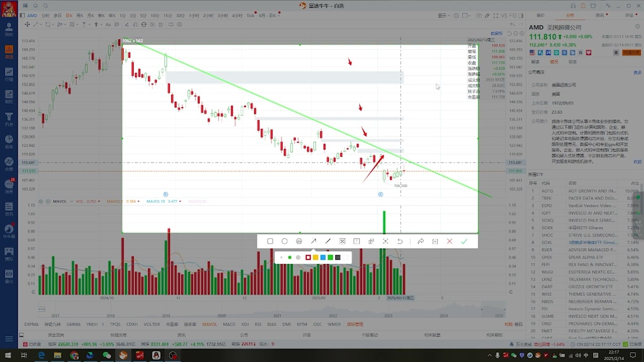Image resolution: width=644 pixels, height=362 pixels.
Task: Switch chart to Tick view
Action: tap(250, 16)
